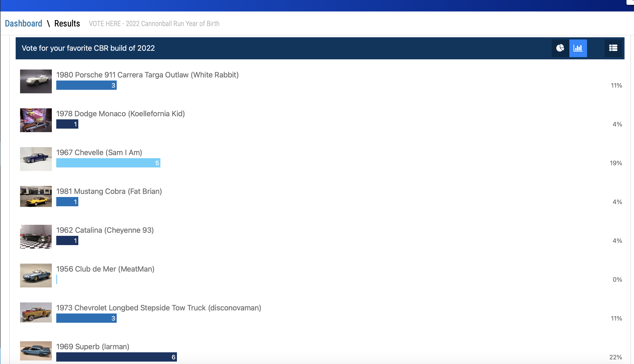The width and height of the screenshot is (634, 364).
Task: Click the Porsche 911 bar showing 3 votes
Action: [86, 85]
